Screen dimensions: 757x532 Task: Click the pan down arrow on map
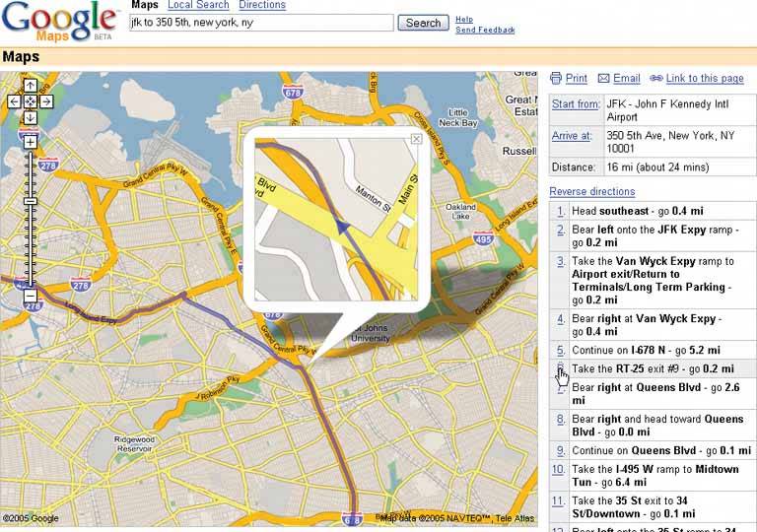coord(31,117)
